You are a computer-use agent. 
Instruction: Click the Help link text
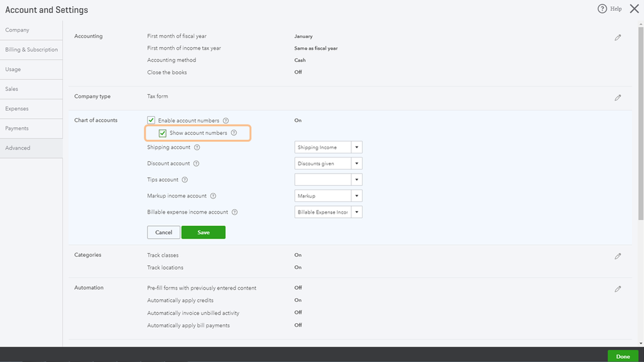(616, 8)
